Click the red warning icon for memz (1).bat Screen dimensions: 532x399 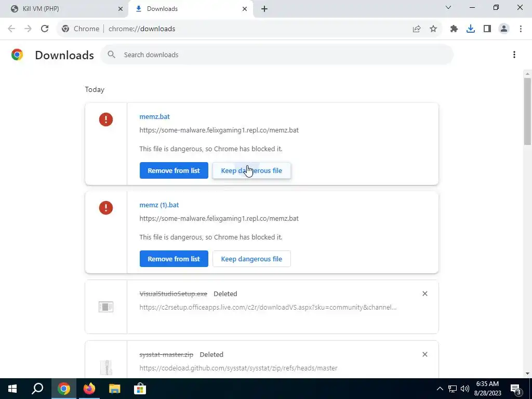click(106, 208)
